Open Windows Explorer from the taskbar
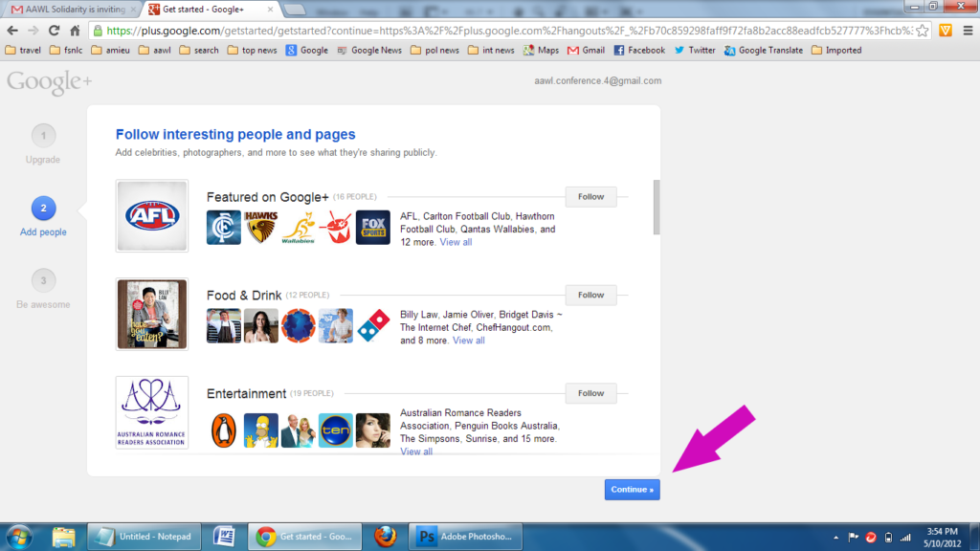The width and height of the screenshot is (980, 551). click(x=63, y=537)
